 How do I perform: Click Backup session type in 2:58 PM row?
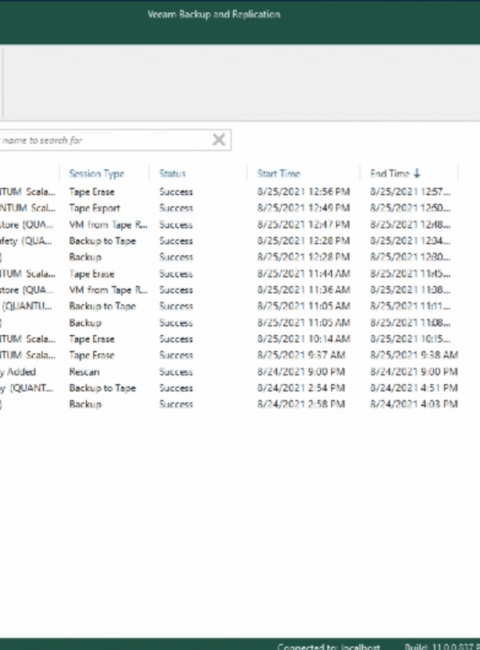[x=85, y=404]
